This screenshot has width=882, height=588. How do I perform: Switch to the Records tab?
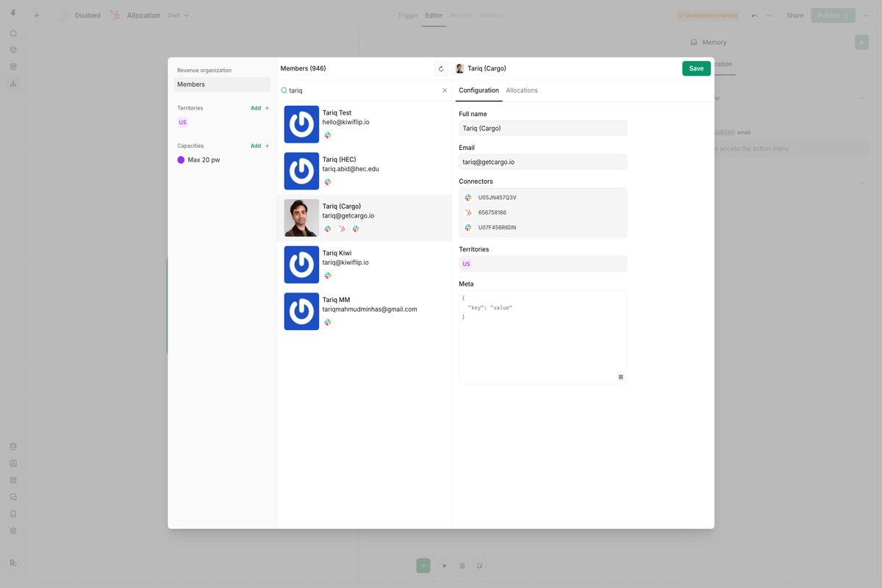[x=461, y=15]
